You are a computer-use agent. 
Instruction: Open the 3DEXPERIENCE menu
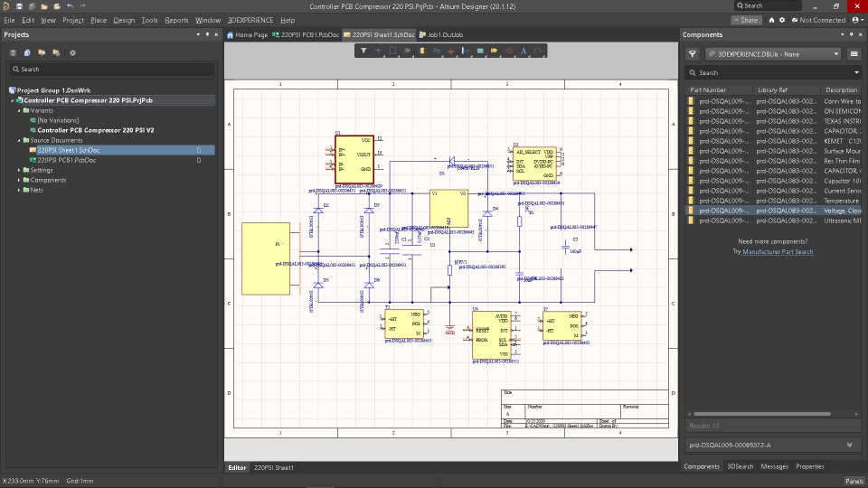[250, 20]
